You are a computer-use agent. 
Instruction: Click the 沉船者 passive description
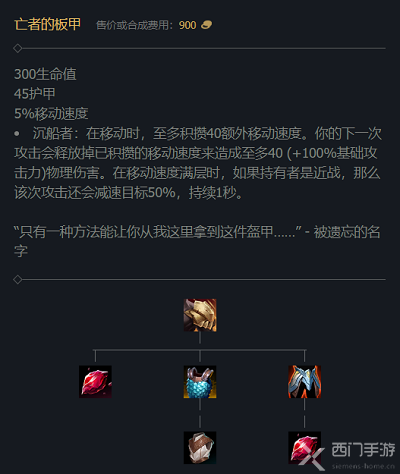point(198,163)
